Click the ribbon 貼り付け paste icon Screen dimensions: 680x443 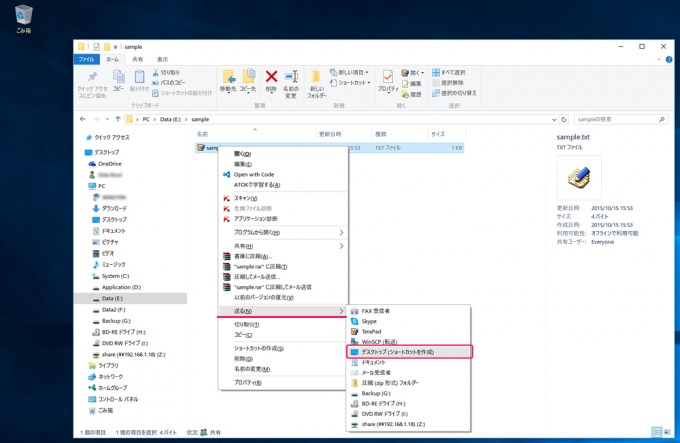[139, 77]
